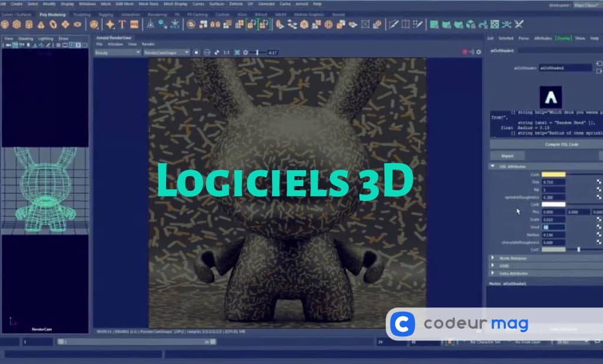
Task: Click the yellow ColA color swatch
Action: click(x=553, y=174)
